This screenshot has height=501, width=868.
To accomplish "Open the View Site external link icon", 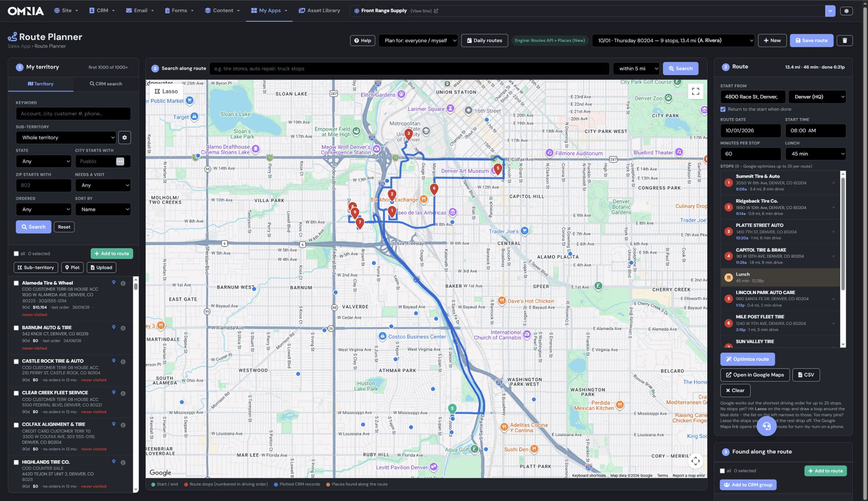I will [x=436, y=11].
